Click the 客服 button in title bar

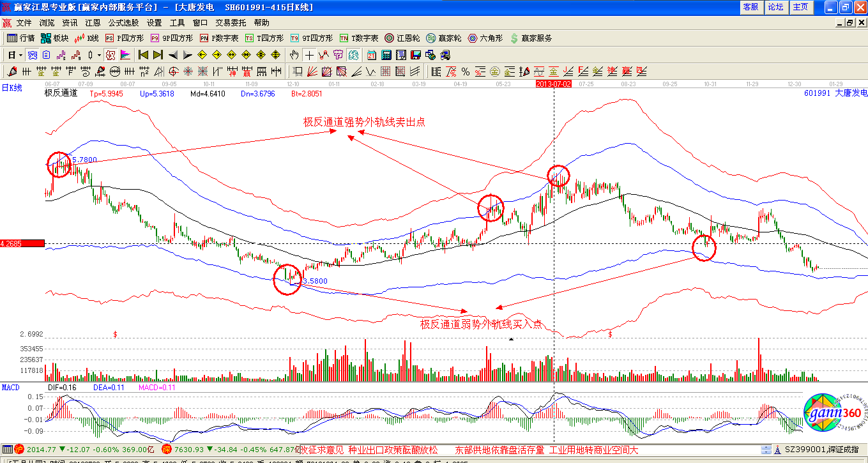coord(750,7)
